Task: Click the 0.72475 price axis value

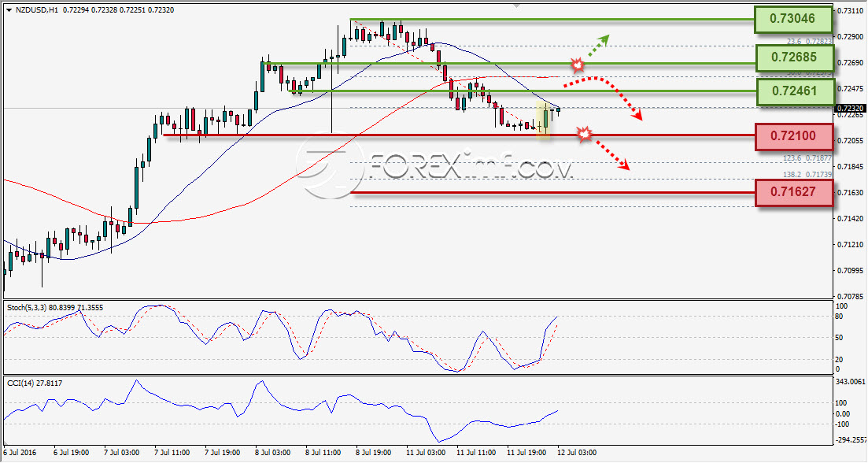Action: click(850, 89)
